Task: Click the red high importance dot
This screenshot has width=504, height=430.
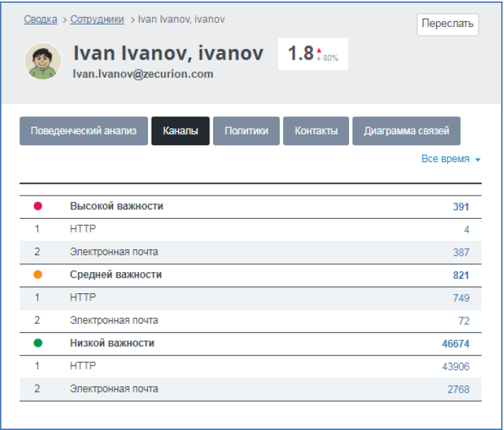Action: 38,206
